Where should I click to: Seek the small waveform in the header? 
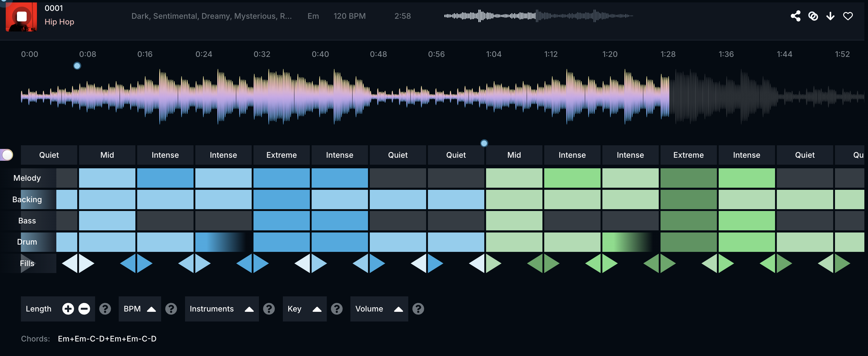coord(538,16)
